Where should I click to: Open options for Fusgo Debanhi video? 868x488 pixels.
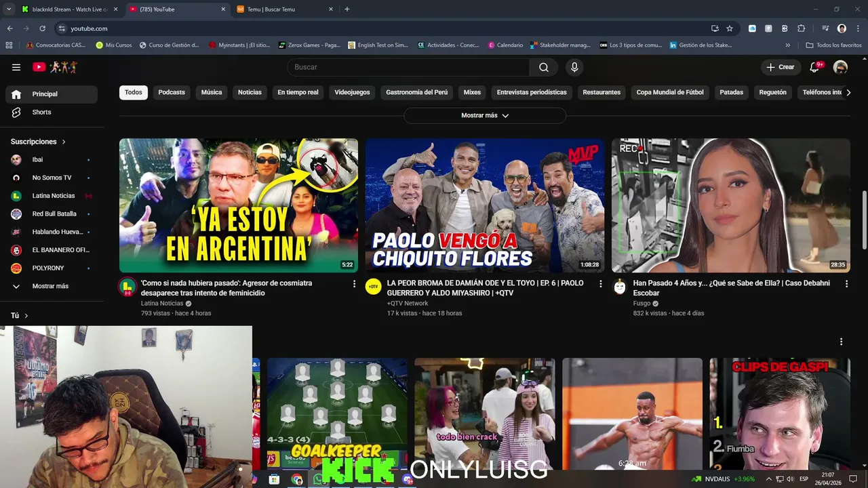pos(846,284)
